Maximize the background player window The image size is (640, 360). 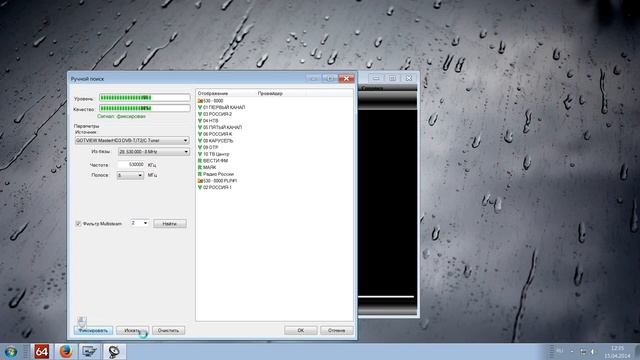coord(392,78)
